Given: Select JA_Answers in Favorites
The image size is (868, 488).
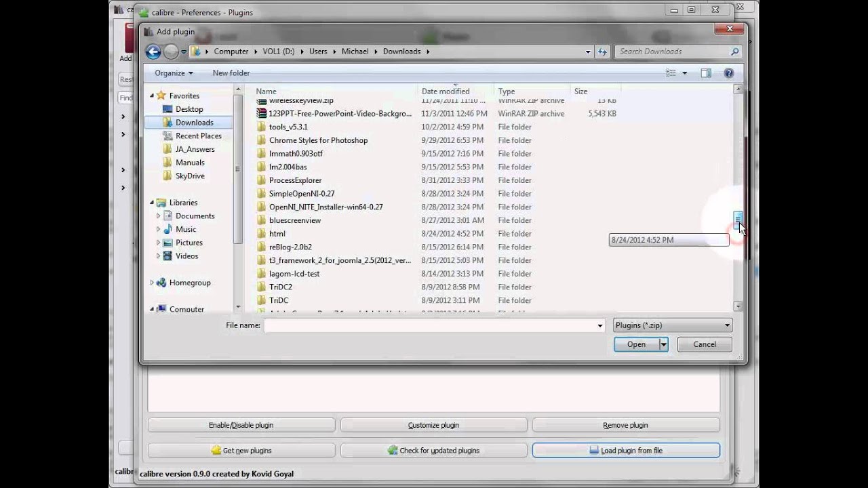Looking at the screenshot, I should click(x=195, y=149).
